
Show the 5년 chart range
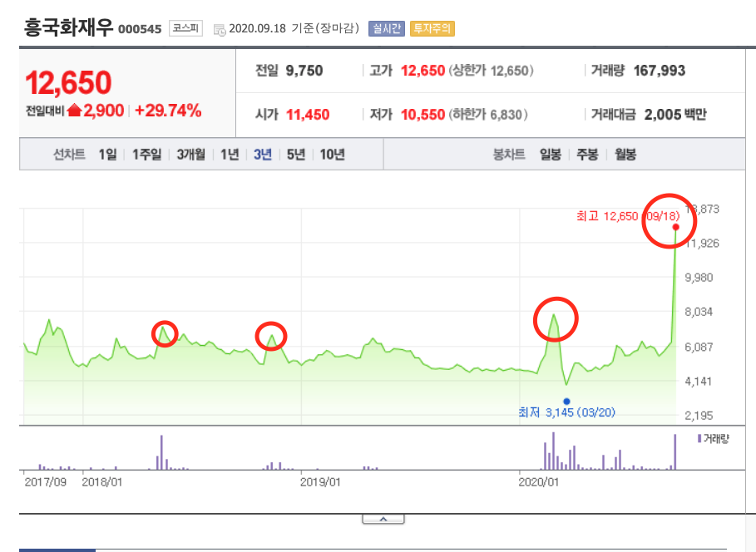click(x=296, y=155)
